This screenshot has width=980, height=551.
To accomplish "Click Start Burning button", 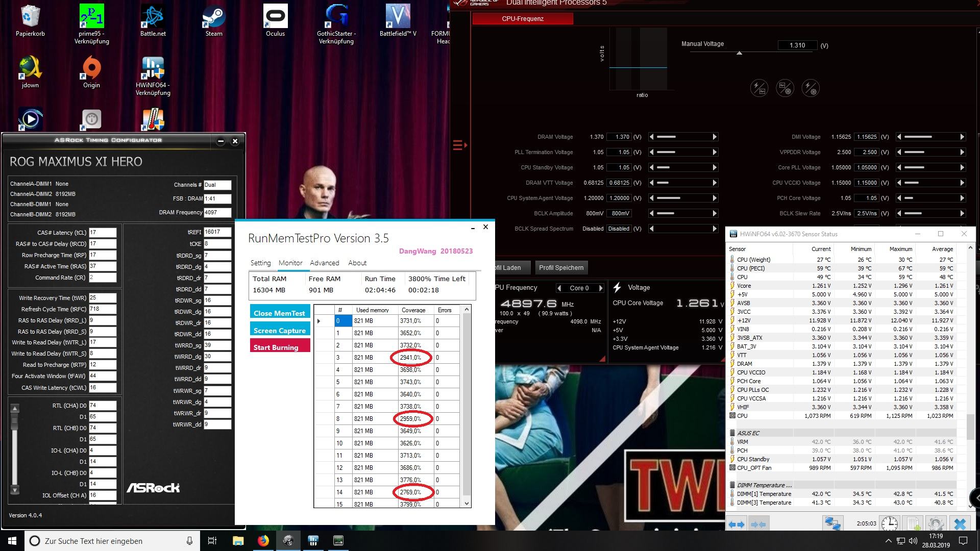I will click(280, 346).
